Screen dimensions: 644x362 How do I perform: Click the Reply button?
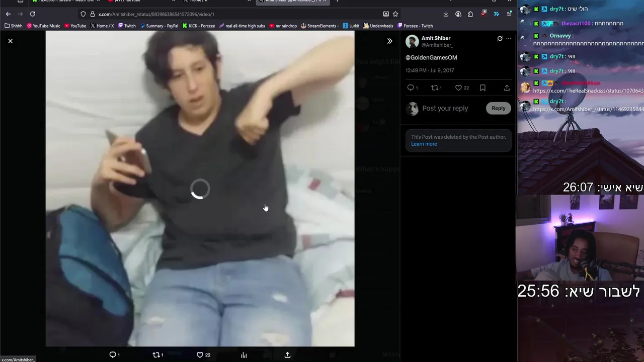coord(499,108)
